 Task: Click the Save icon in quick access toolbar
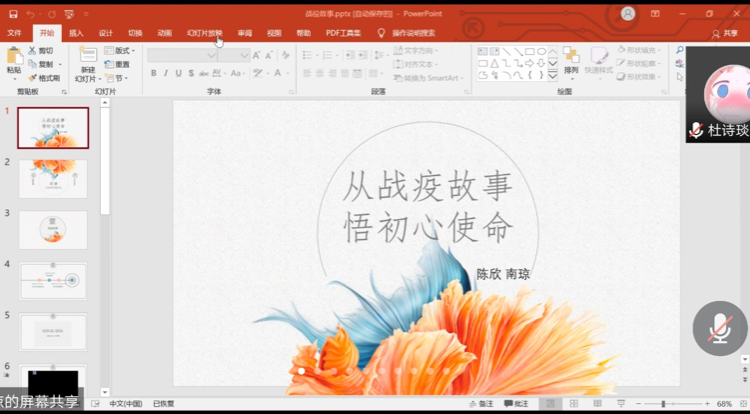point(12,14)
